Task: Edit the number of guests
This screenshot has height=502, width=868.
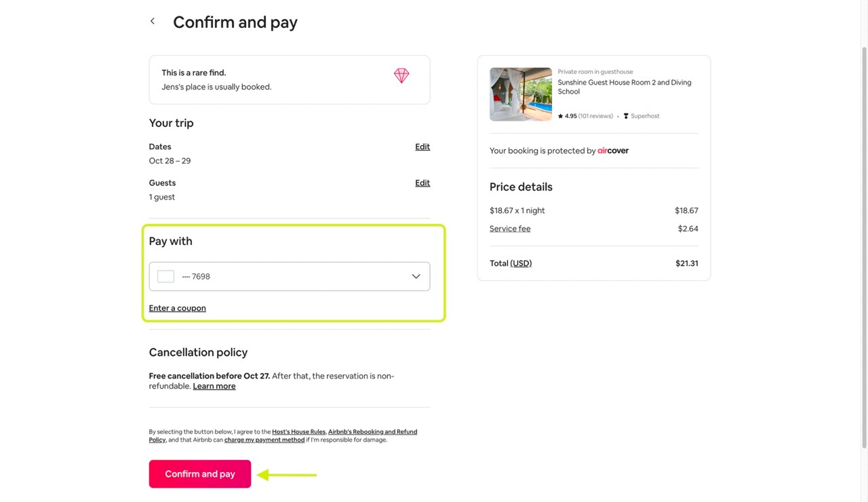Action: click(422, 183)
